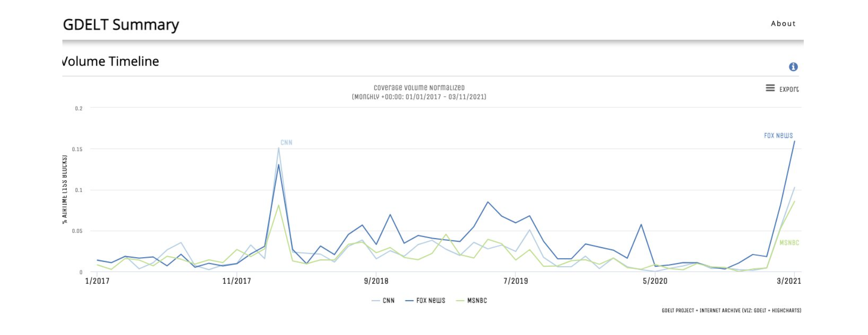This screenshot has height=335, width=868.
Task: Click the Export label
Action: 789,89
